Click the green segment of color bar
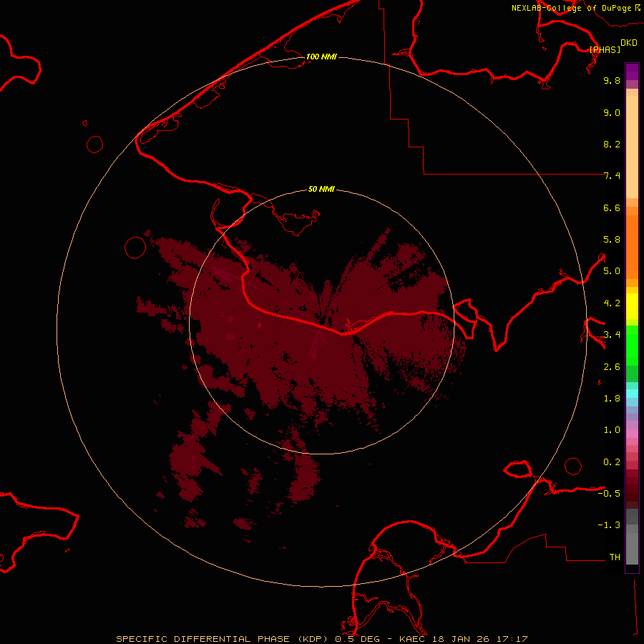This screenshot has width=644, height=644. click(632, 346)
